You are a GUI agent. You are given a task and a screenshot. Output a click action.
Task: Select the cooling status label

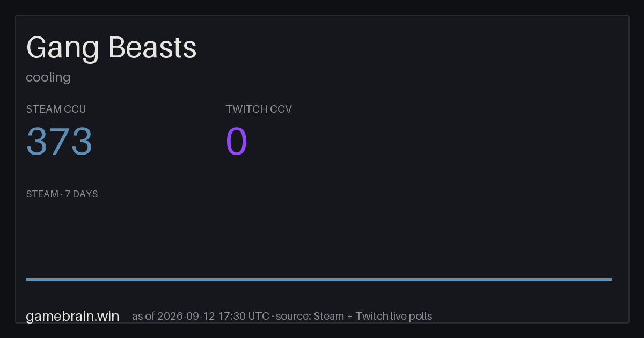48,77
